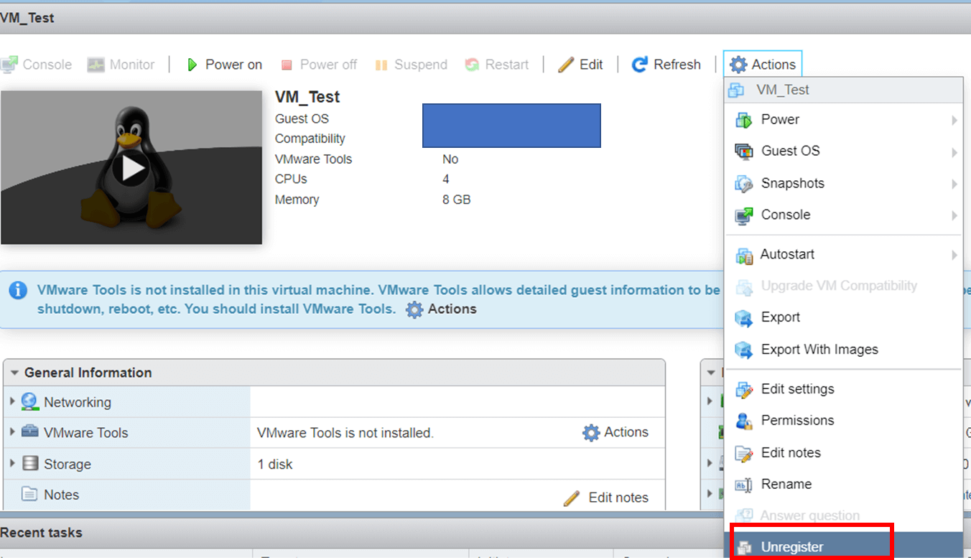Click the VM_Test title heading
The image size is (971, 560).
pyautogui.click(x=307, y=97)
